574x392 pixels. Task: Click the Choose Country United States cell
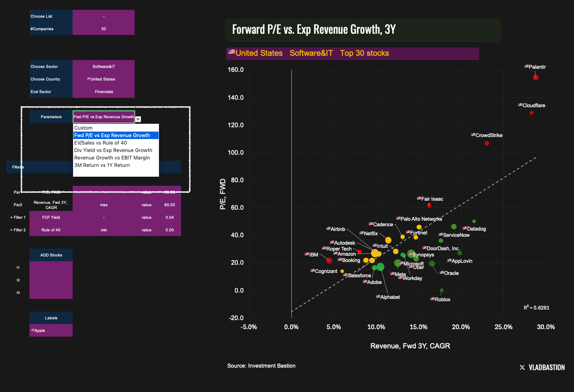[x=104, y=79]
